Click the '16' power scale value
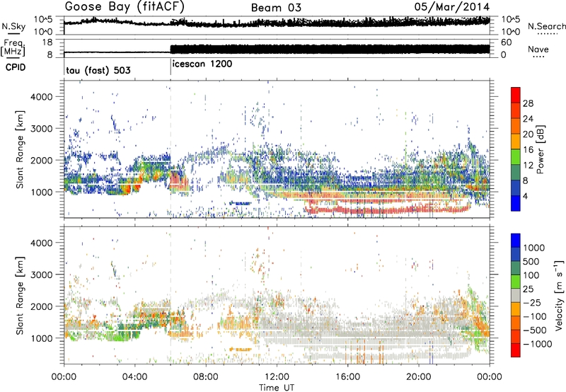Viewport: 566px width, 392px height. click(x=528, y=150)
